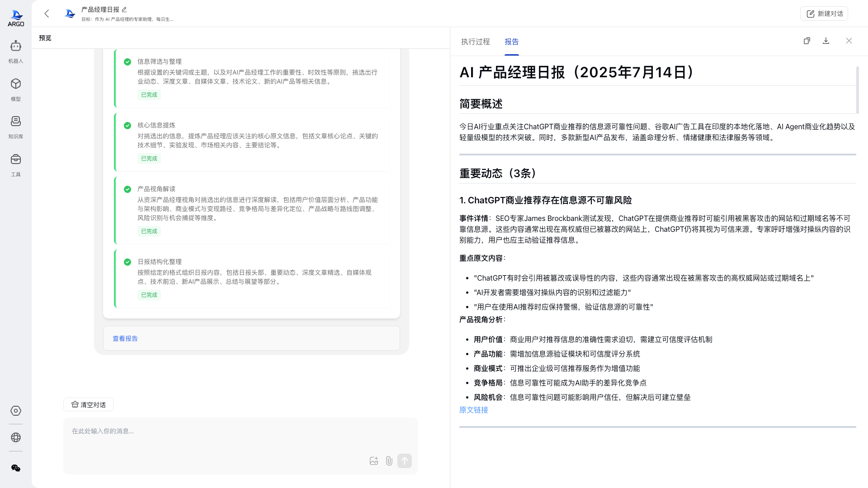Viewport: 868px width, 488px height.
Task: Close the report panel
Action: pos(849,41)
